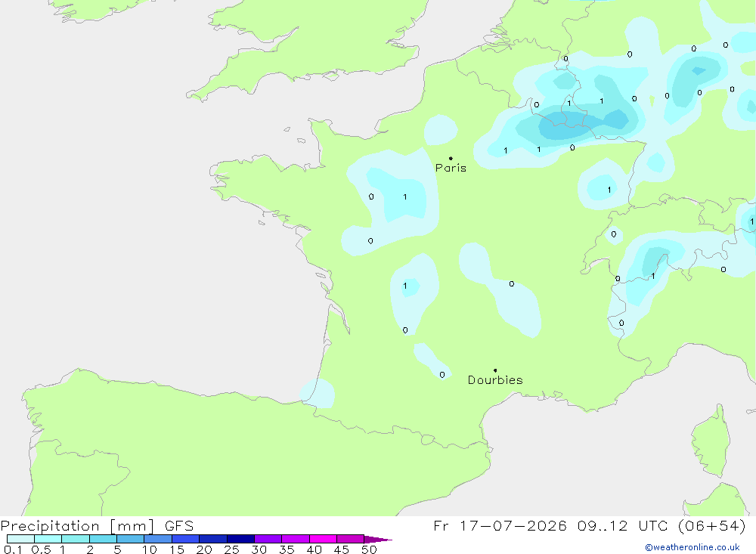Screen dimensions: 756x554
Task: Click the weatheronline.co.uk copyright link
Action: 692,547
